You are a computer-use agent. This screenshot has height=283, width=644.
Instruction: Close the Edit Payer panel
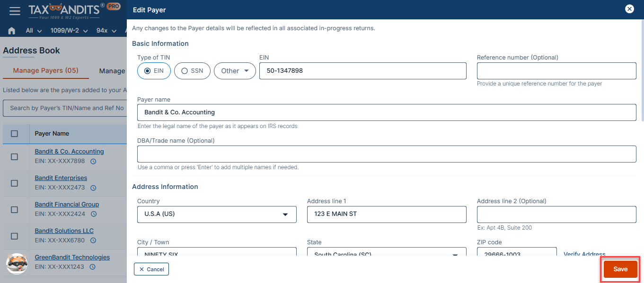(x=629, y=9)
